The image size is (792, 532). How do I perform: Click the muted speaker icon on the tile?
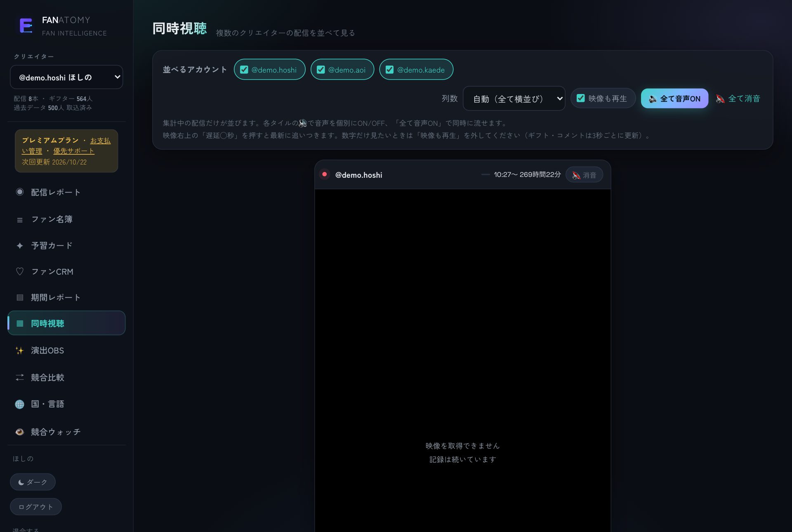pyautogui.click(x=576, y=175)
